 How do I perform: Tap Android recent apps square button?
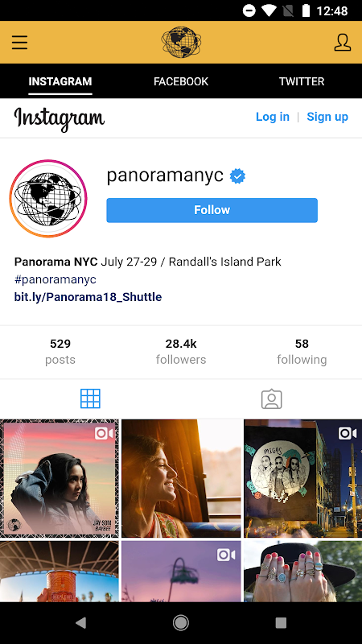[281, 623]
